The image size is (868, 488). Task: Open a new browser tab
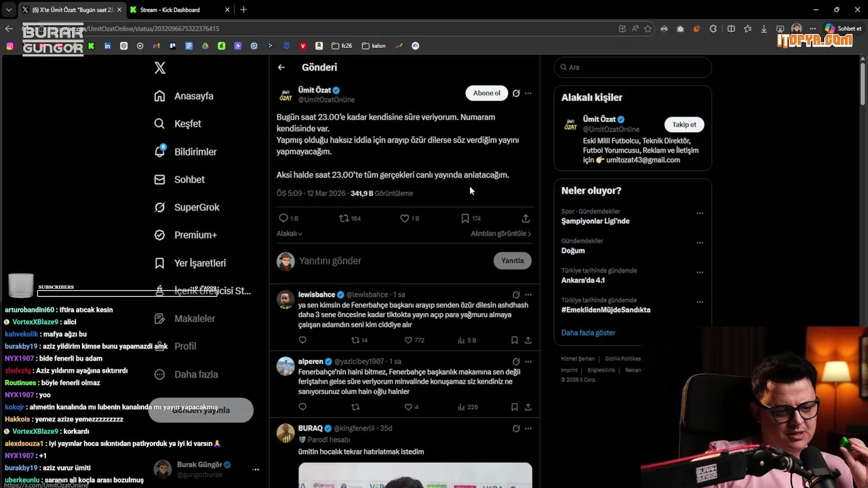point(243,9)
